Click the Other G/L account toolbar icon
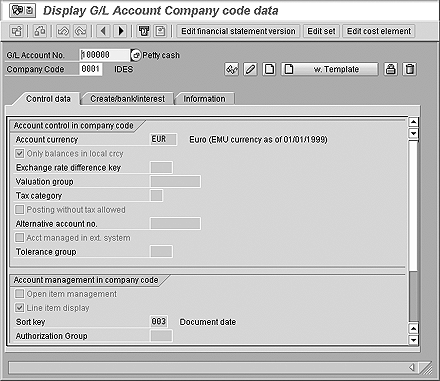440x381 pixels. 16,31
